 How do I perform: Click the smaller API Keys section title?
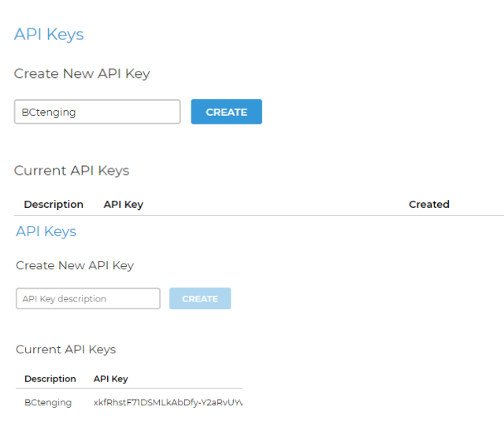click(46, 232)
